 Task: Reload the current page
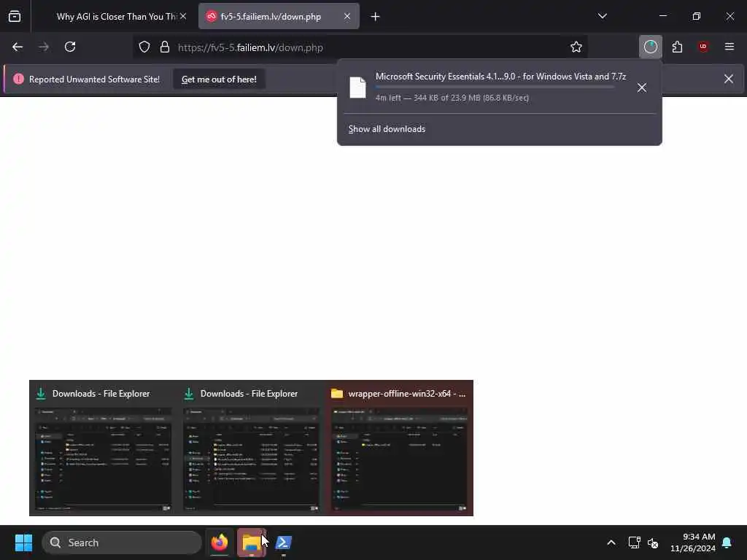tap(70, 47)
